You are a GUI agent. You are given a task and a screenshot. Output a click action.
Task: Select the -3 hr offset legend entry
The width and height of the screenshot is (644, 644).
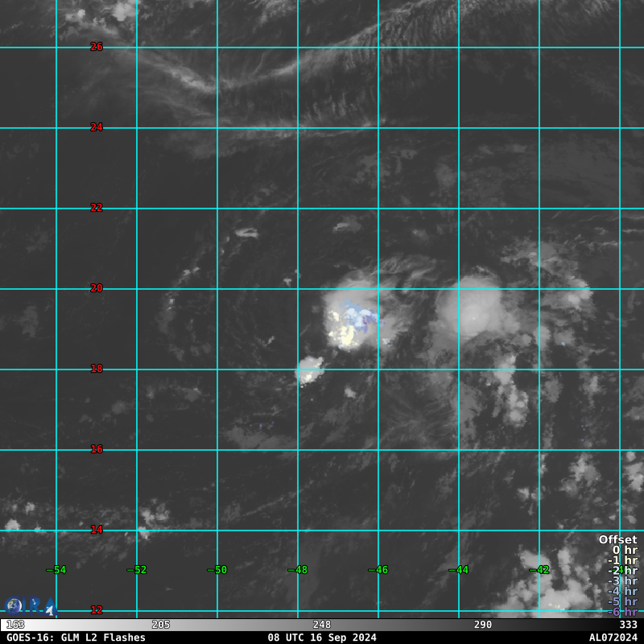[x=622, y=580]
